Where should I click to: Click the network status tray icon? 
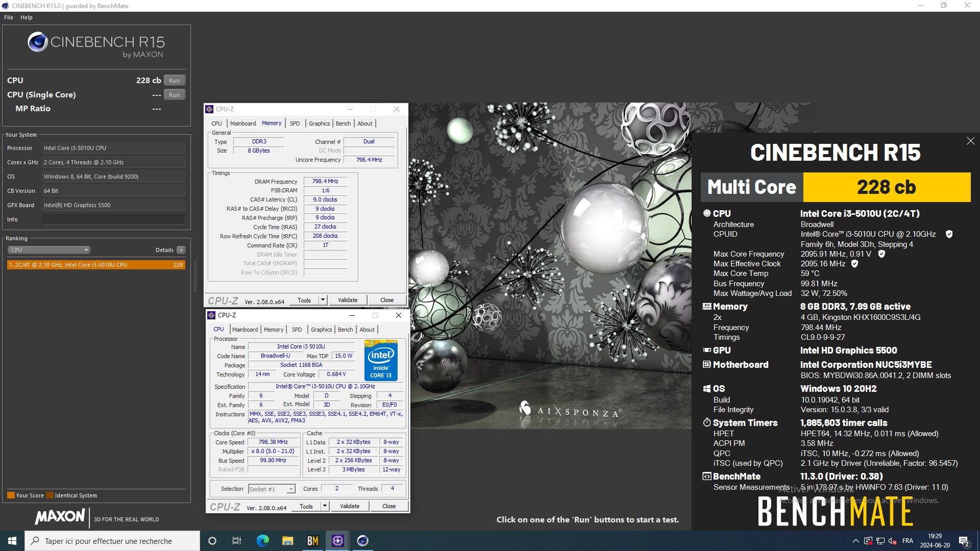(x=880, y=541)
